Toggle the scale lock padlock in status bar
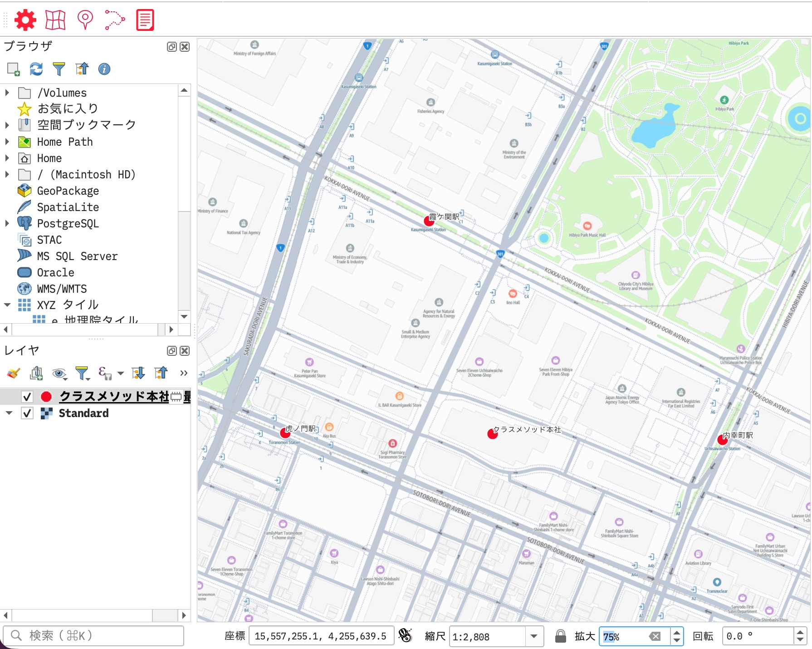812x649 pixels. click(560, 636)
